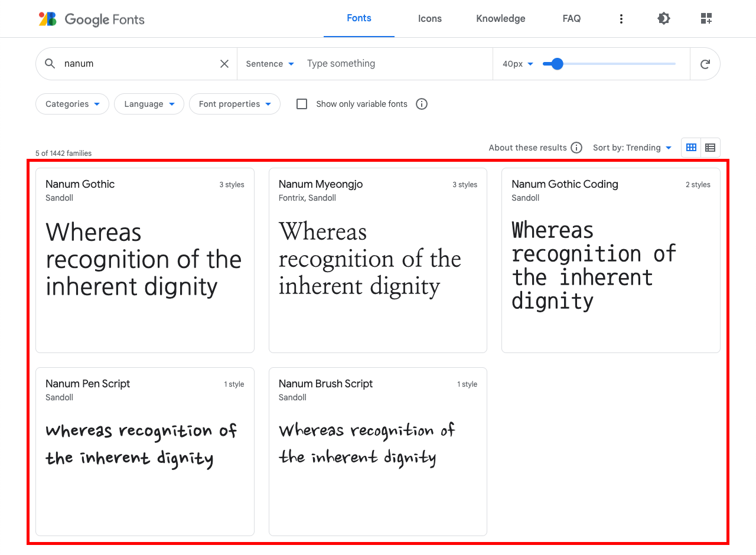Image resolution: width=756 pixels, height=555 pixels.
Task: Open the Sort by Trending dropdown
Action: [x=632, y=148]
